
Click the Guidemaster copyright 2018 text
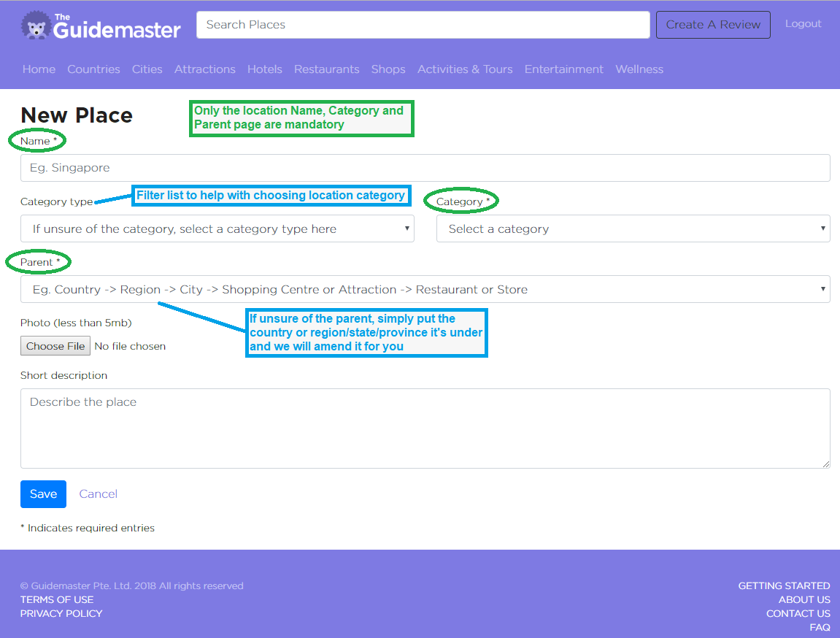tap(132, 585)
